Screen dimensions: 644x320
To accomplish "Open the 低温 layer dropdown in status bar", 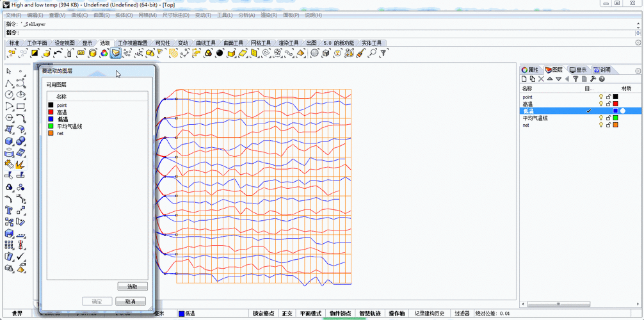I will point(191,314).
